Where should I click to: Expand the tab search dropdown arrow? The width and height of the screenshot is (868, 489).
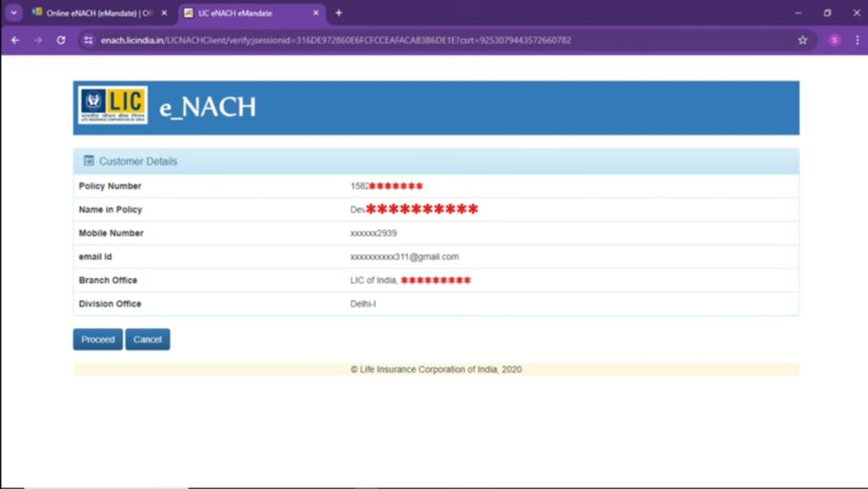click(14, 13)
